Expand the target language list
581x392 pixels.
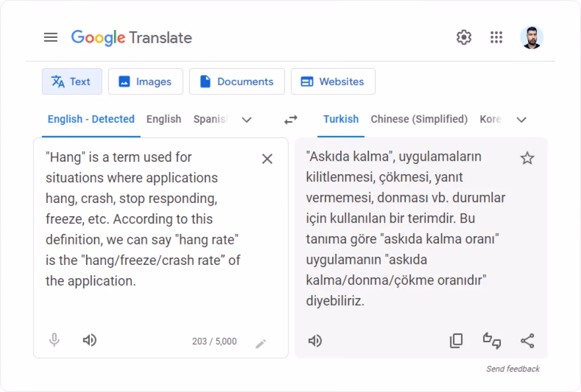(521, 120)
